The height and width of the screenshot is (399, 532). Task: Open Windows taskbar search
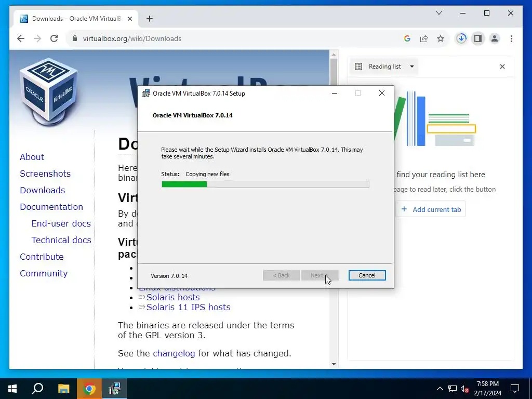point(37,389)
